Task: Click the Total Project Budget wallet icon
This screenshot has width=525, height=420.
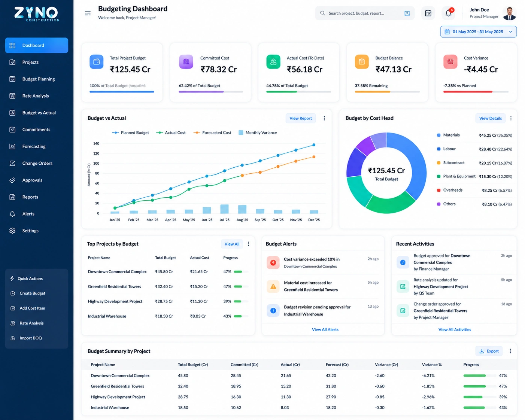Action: [x=97, y=62]
